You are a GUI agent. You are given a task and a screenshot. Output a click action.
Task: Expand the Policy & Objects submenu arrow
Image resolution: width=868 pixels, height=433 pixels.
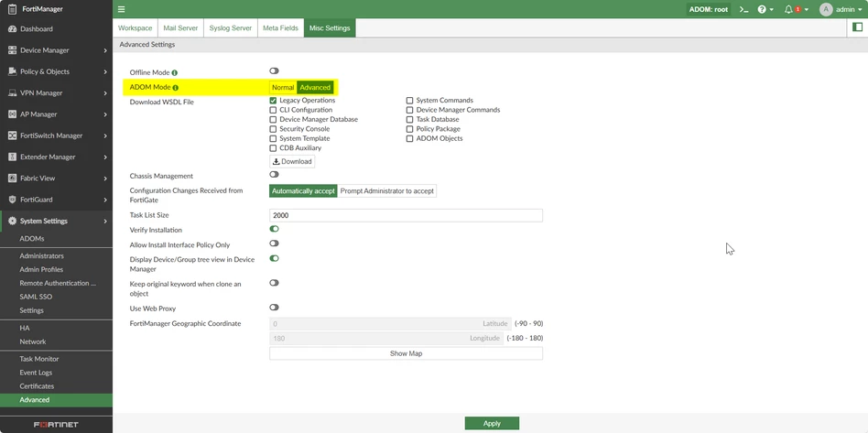(x=105, y=71)
